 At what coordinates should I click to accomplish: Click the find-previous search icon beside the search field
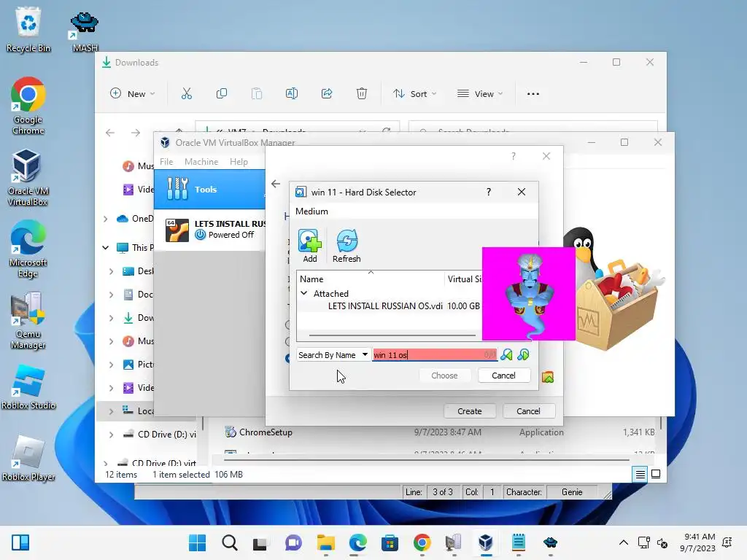point(506,355)
